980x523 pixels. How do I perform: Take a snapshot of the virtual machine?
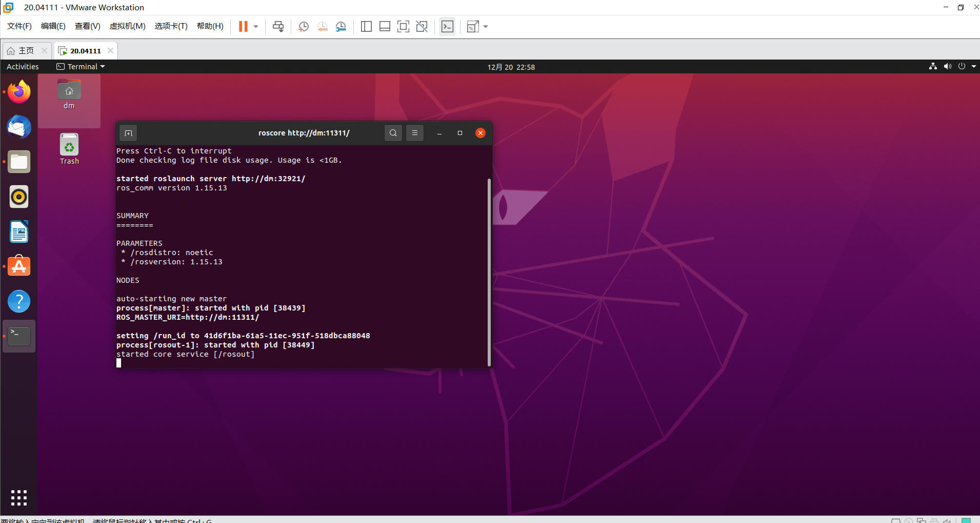[303, 26]
